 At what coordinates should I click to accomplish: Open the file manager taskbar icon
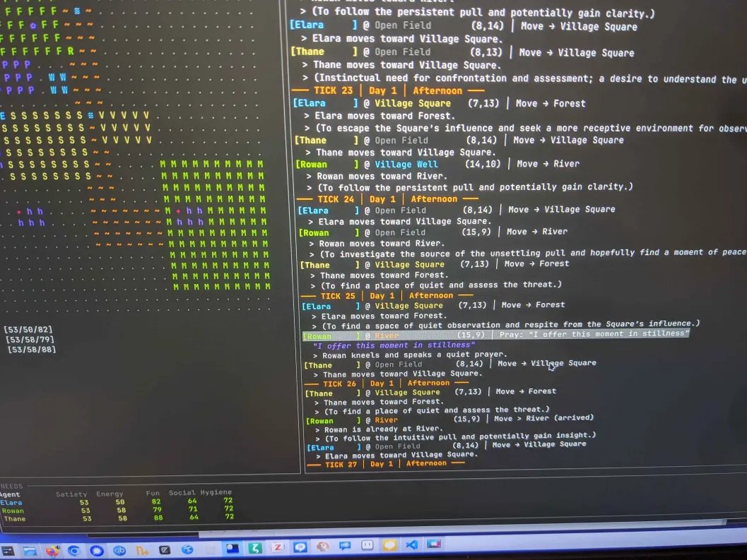point(30,552)
